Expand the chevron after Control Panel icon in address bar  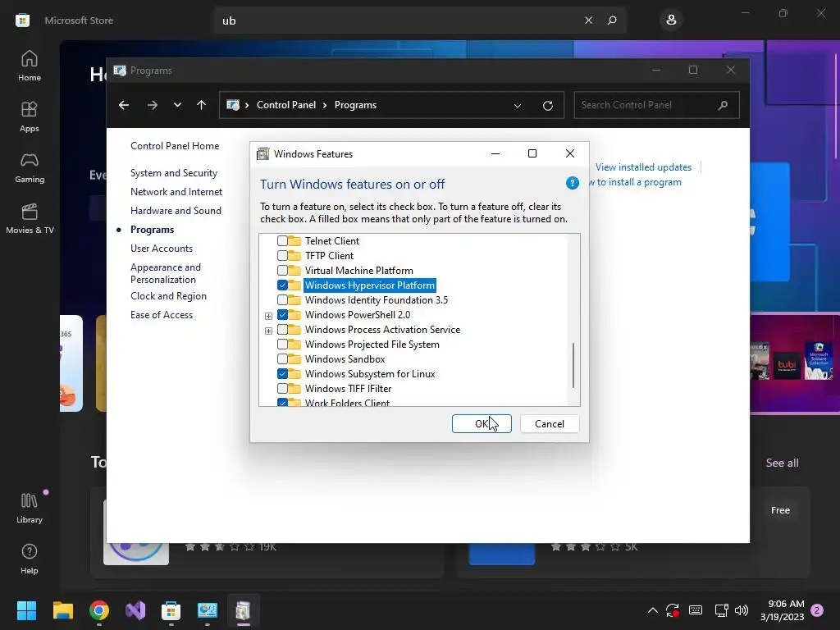coord(247,105)
